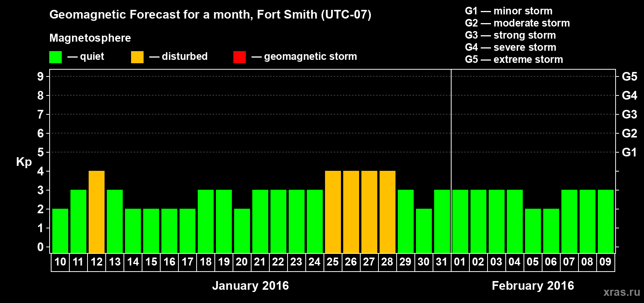Click the date label 15 on axis
Image resolution: width=644 pixels, height=303 pixels.
tap(151, 262)
